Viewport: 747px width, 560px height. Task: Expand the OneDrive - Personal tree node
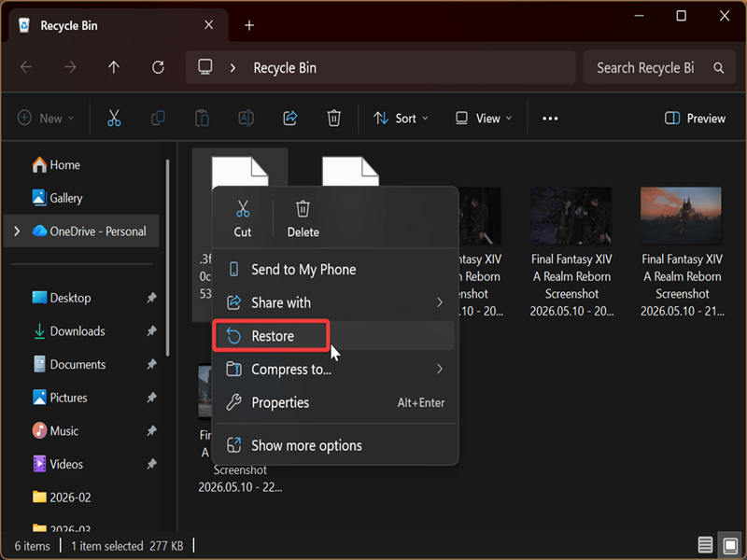(17, 231)
